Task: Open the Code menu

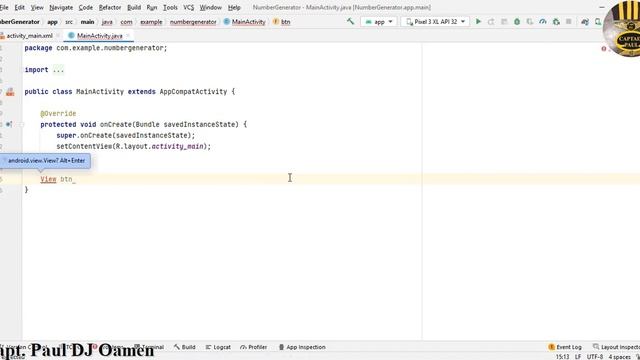Action: 86,7
